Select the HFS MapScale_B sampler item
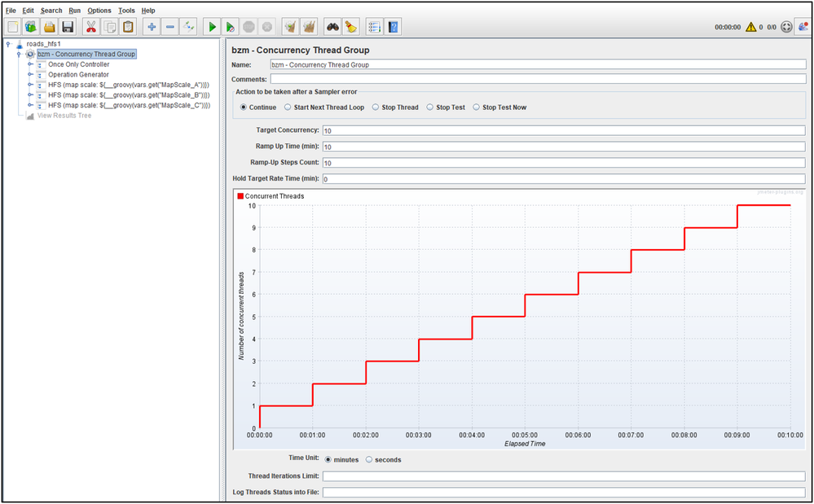Image resolution: width=814 pixels, height=504 pixels. coord(128,95)
